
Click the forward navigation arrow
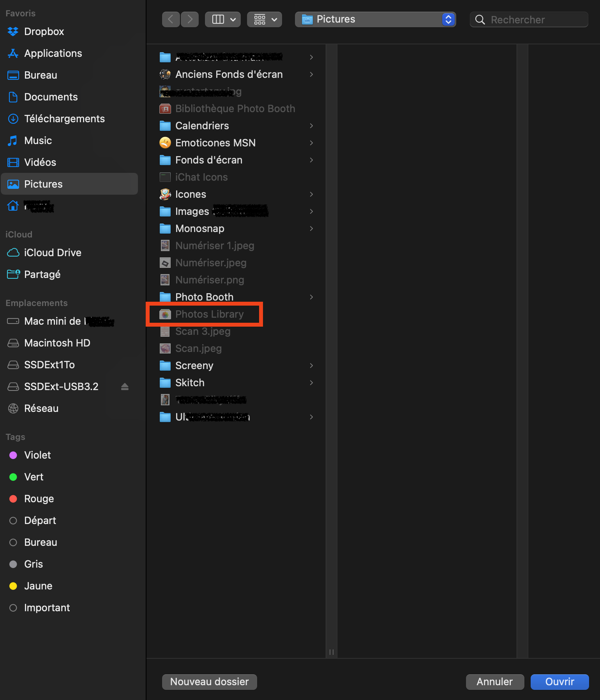coord(190,19)
